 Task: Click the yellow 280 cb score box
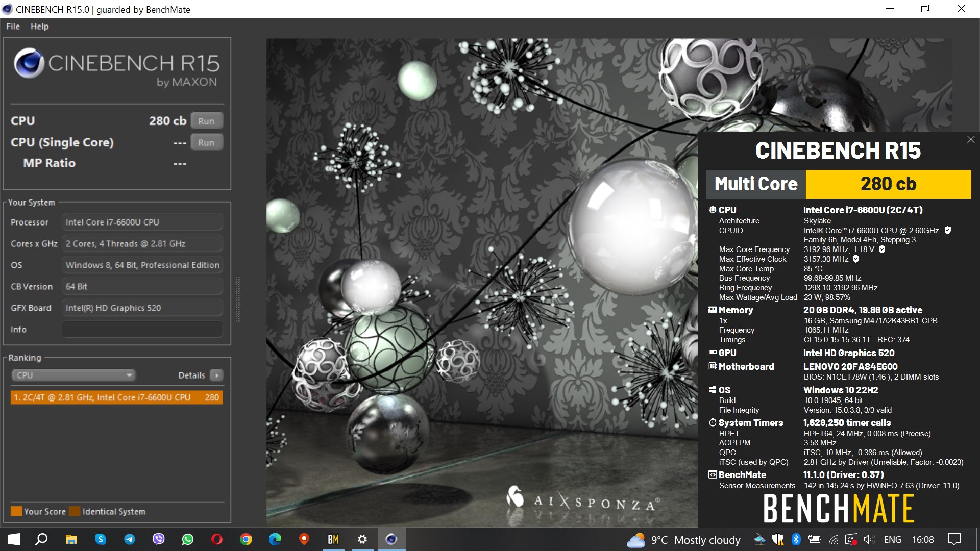coord(888,184)
